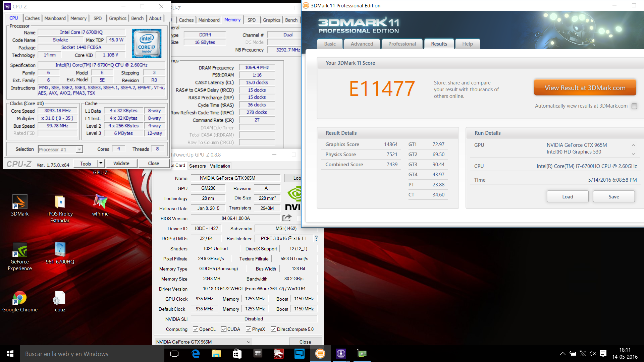Click Bus Interface question mark in GPU-Z
The height and width of the screenshot is (362, 644).
pos(316,238)
